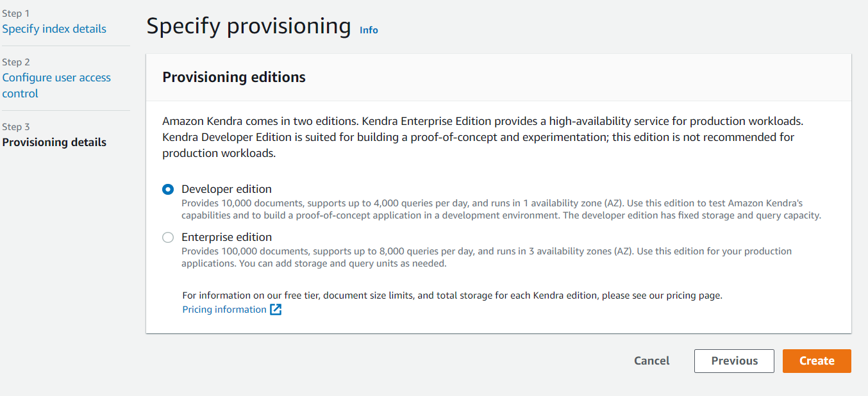Select the Enterprise edition radio button

168,237
